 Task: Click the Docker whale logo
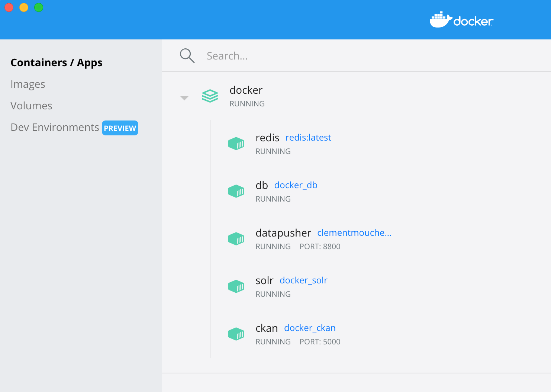tap(461, 20)
